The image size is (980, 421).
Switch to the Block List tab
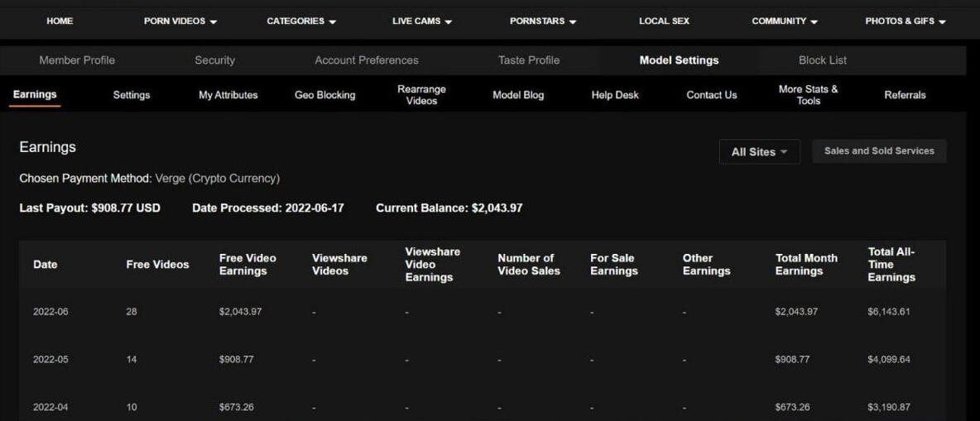tap(822, 60)
